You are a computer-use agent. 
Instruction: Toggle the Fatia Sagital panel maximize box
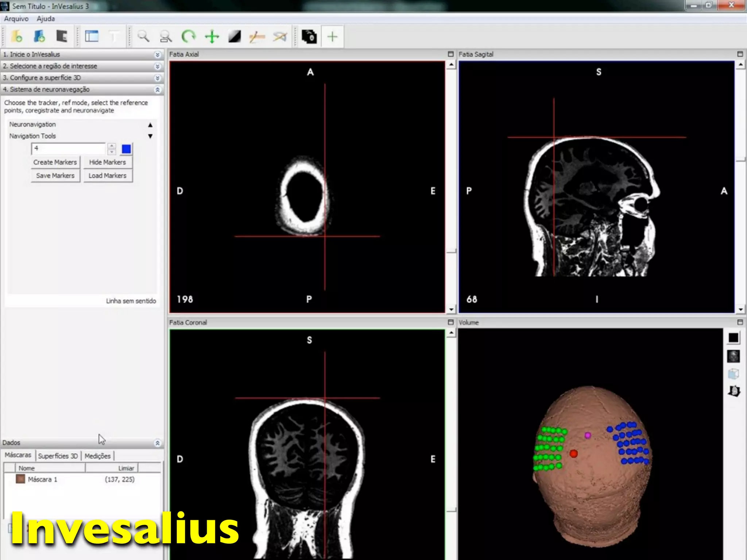[x=740, y=54]
